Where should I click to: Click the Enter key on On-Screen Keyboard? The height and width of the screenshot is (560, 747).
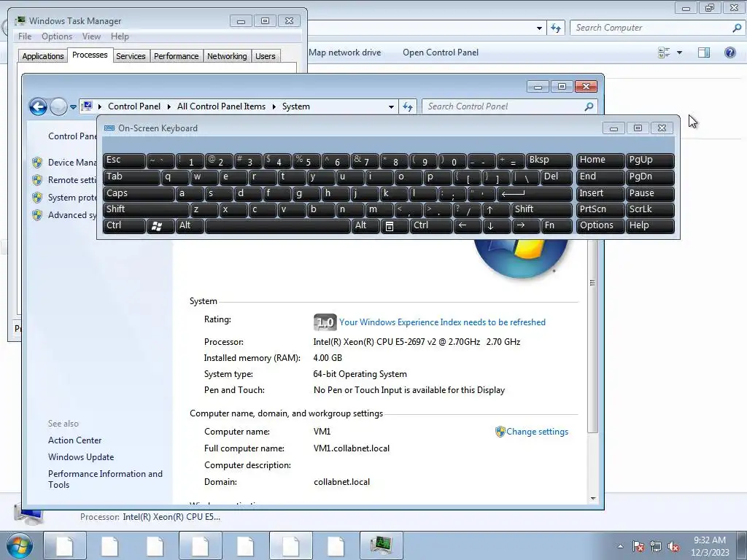[x=533, y=193]
